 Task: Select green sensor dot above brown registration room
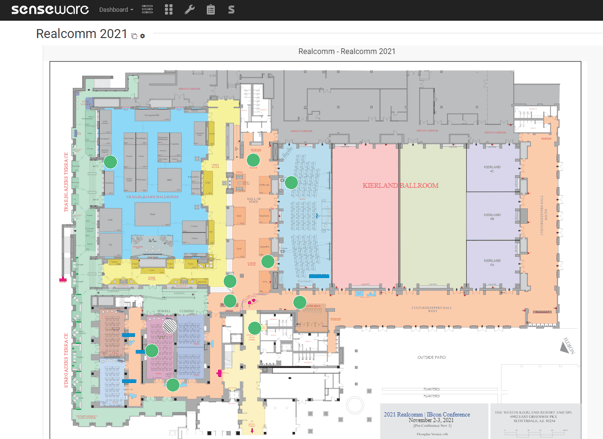(x=300, y=303)
